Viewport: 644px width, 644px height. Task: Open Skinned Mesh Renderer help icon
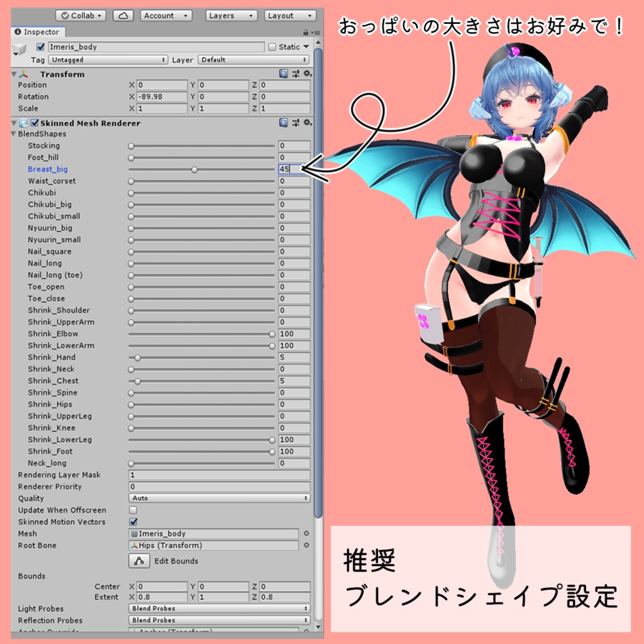coord(284,123)
